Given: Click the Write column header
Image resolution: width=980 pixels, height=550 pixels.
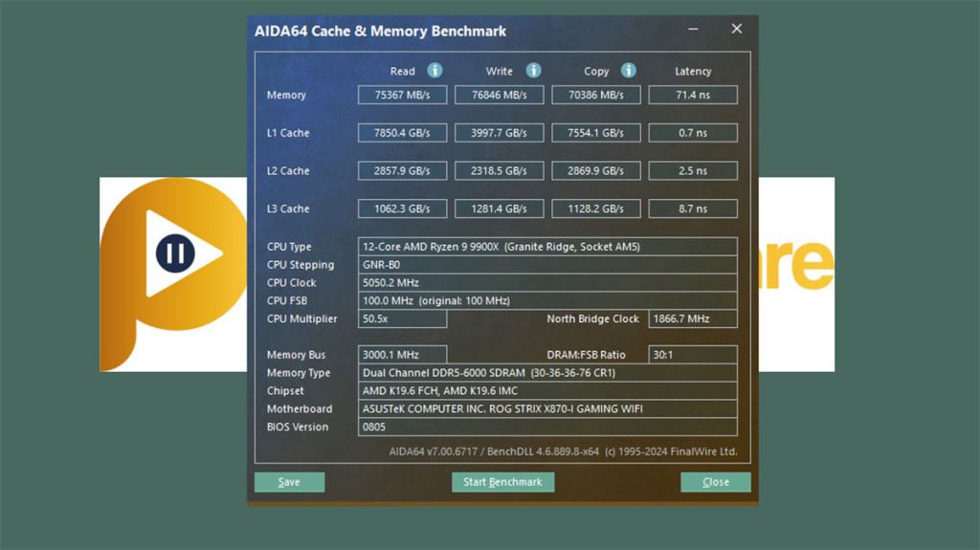Looking at the screenshot, I should point(500,71).
